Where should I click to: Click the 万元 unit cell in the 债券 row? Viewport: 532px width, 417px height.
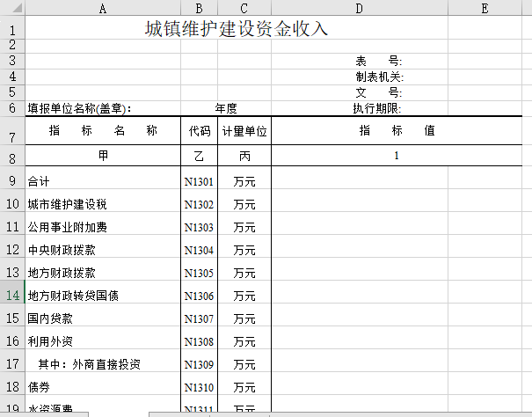[244, 387]
